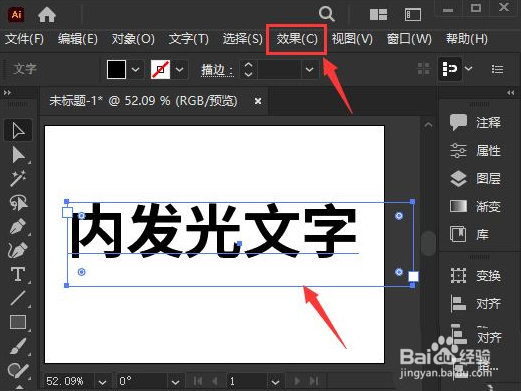This screenshot has width=521, height=391.
Task: Click the black fill color swatch
Action: click(116, 69)
